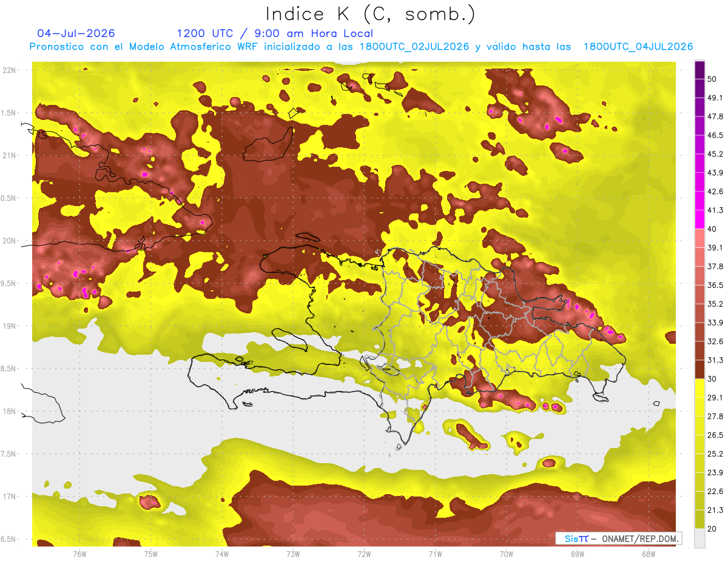Click the longitude axis label '70W'
This screenshot has height=562, width=728.
pyautogui.click(x=507, y=554)
